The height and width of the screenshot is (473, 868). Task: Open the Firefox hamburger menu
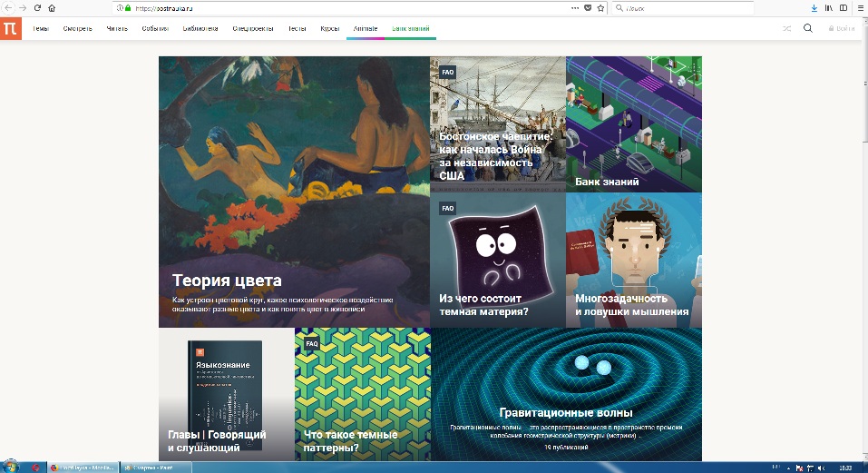point(860,7)
